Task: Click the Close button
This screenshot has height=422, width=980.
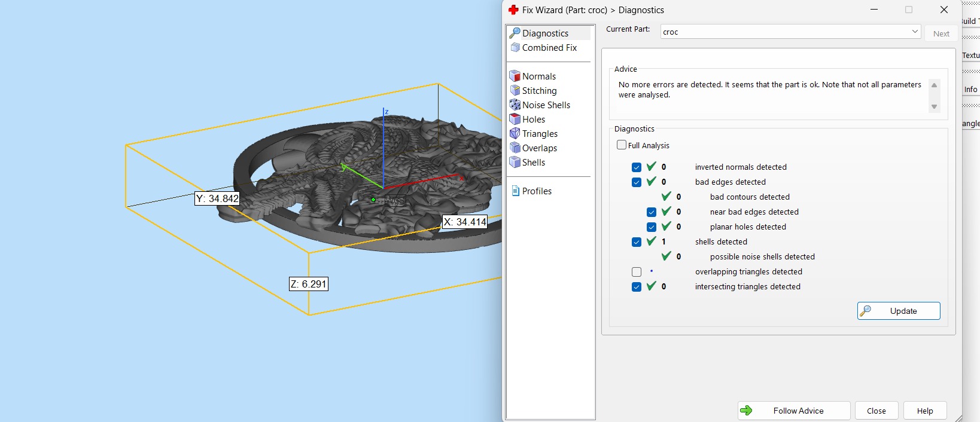Action: (x=876, y=411)
